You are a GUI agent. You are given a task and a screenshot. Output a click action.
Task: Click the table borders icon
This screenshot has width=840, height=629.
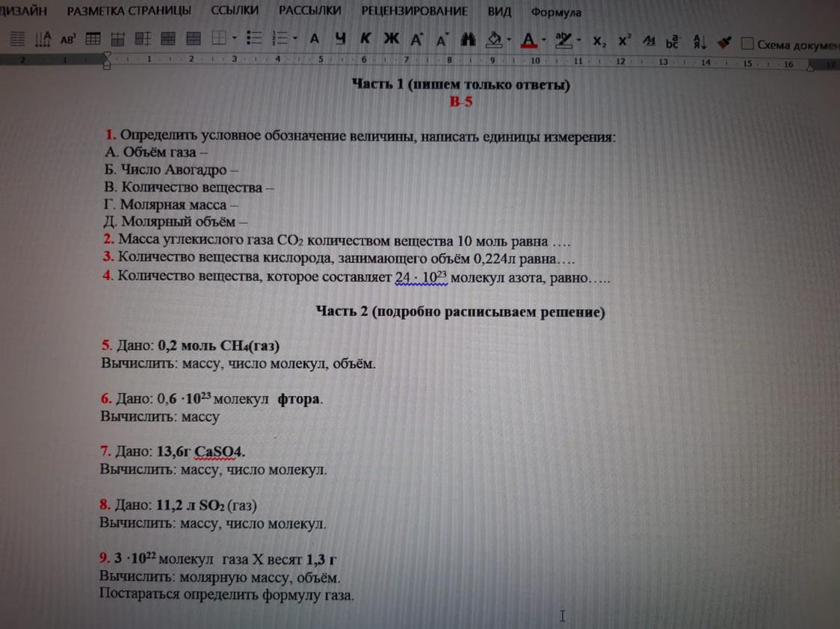click(218, 39)
